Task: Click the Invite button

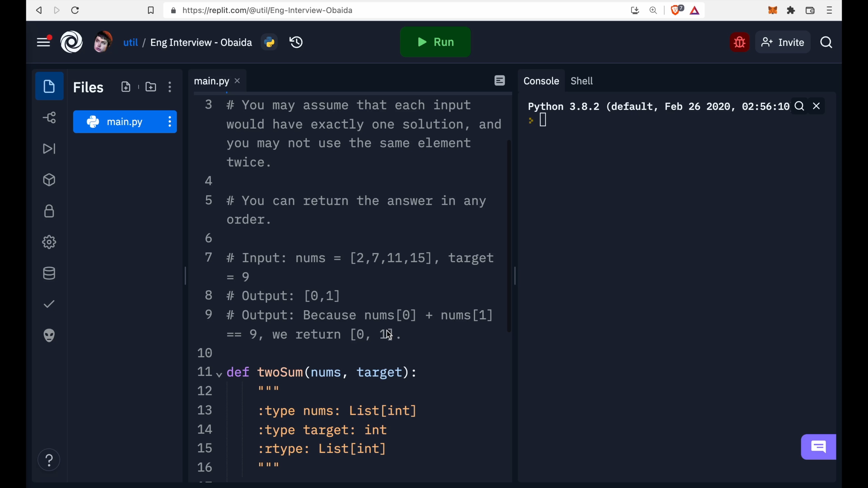Action: [x=783, y=42]
